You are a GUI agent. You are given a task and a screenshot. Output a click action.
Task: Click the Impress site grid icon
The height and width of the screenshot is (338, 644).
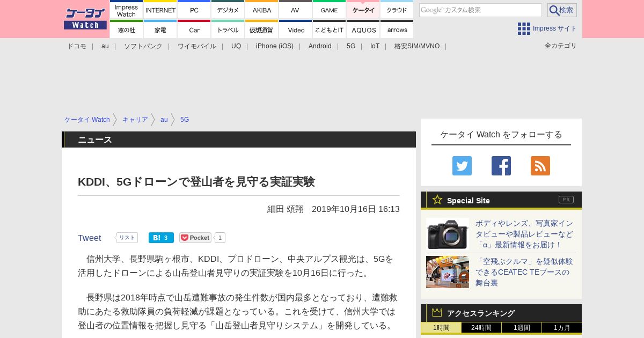pyautogui.click(x=524, y=28)
